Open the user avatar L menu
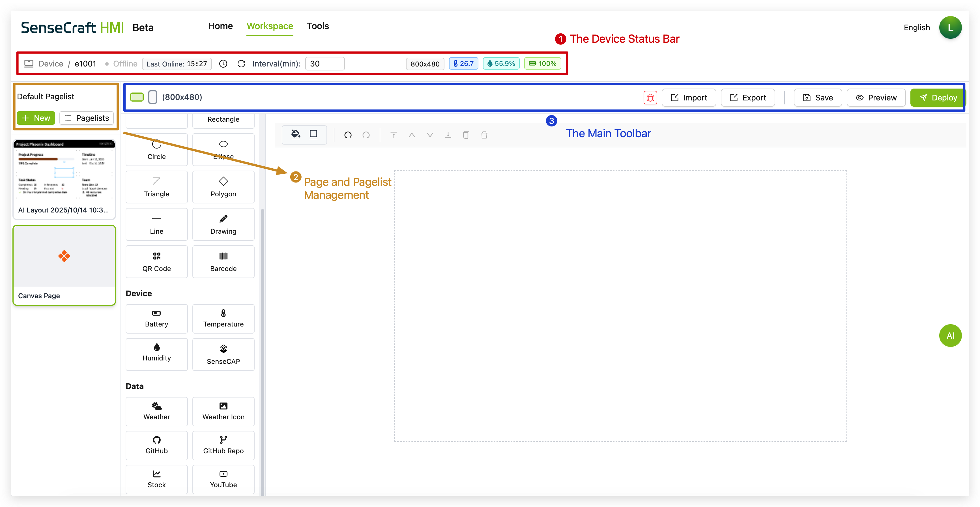This screenshot has height=507, width=980. [x=950, y=27]
